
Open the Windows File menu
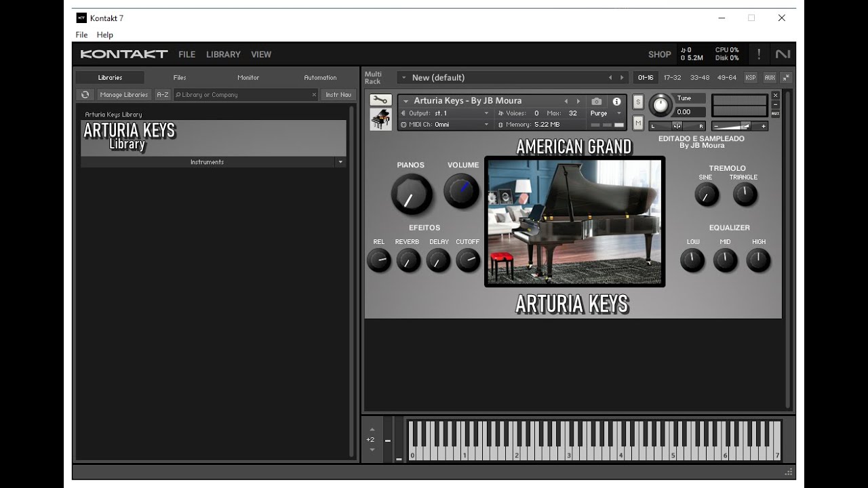[81, 35]
